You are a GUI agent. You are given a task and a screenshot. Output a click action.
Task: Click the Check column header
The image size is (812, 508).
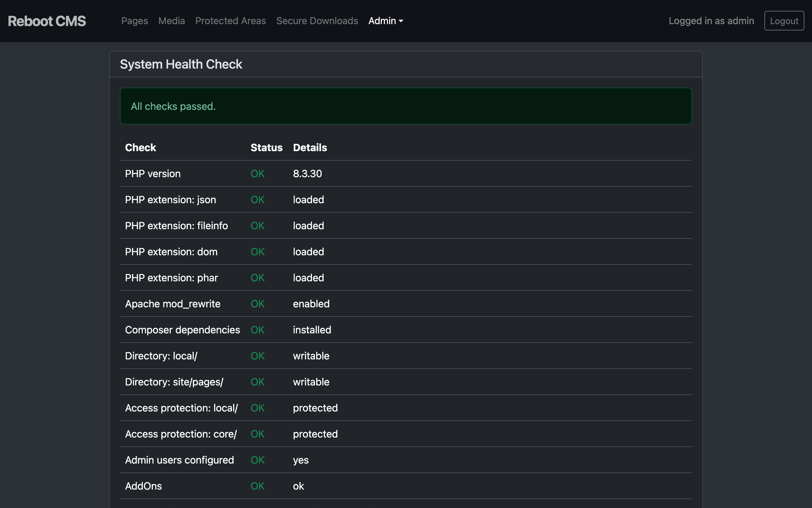[x=141, y=148]
